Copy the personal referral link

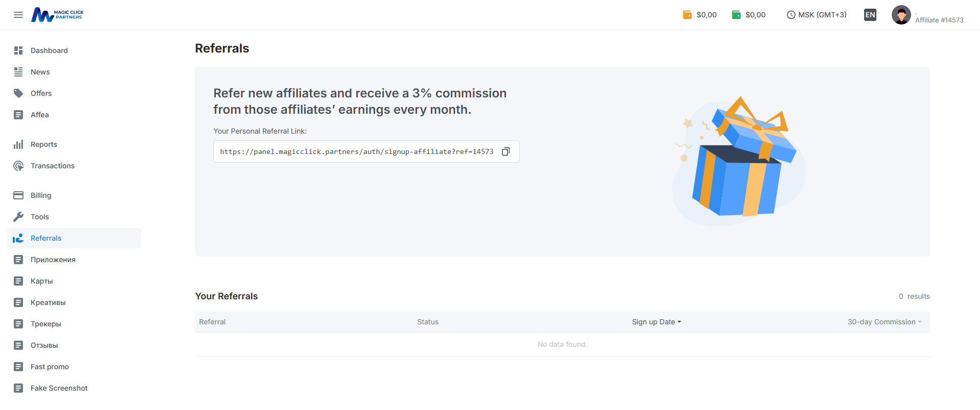(506, 151)
